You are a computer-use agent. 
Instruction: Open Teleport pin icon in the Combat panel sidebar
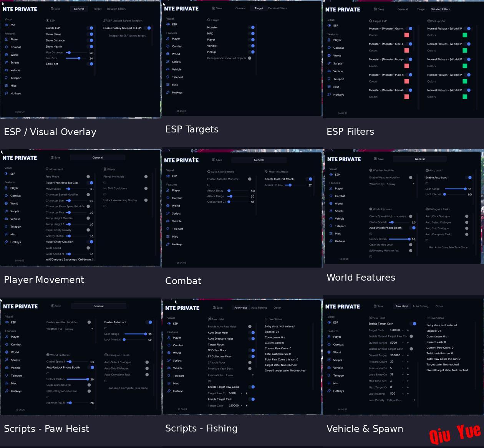[x=168, y=229]
